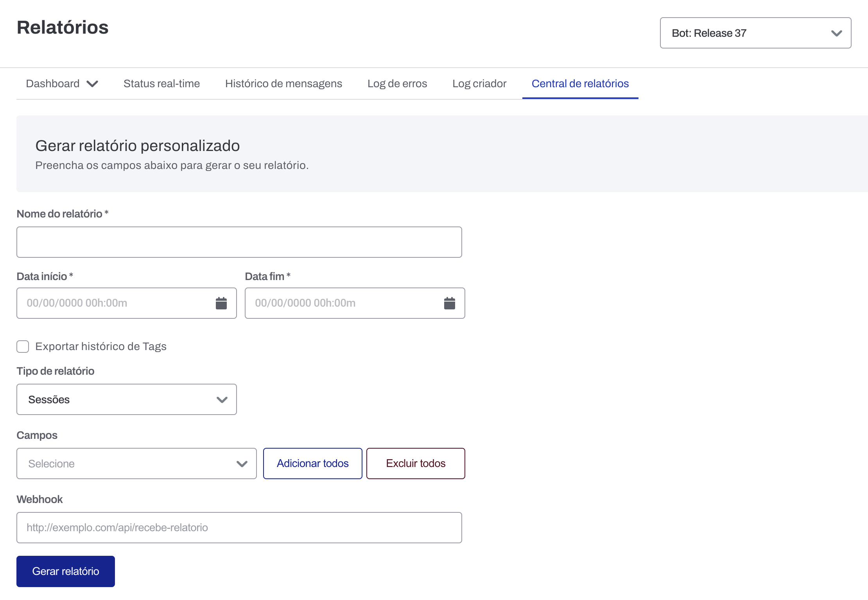Open the Bot: Release 37 dropdown
This screenshot has height=600, width=868.
pyautogui.click(x=755, y=33)
